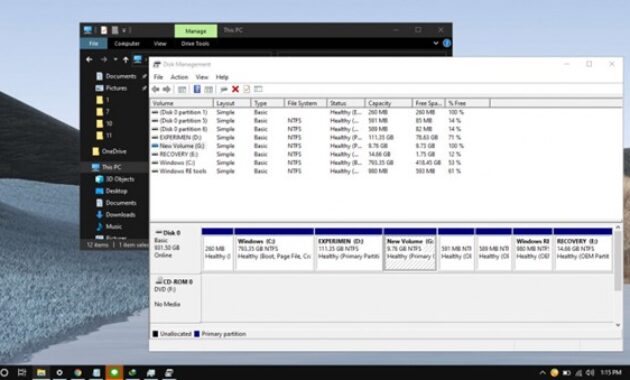Open the blue Help icon in Disk Management toolbar
The width and height of the screenshot is (630, 380).
197,89
